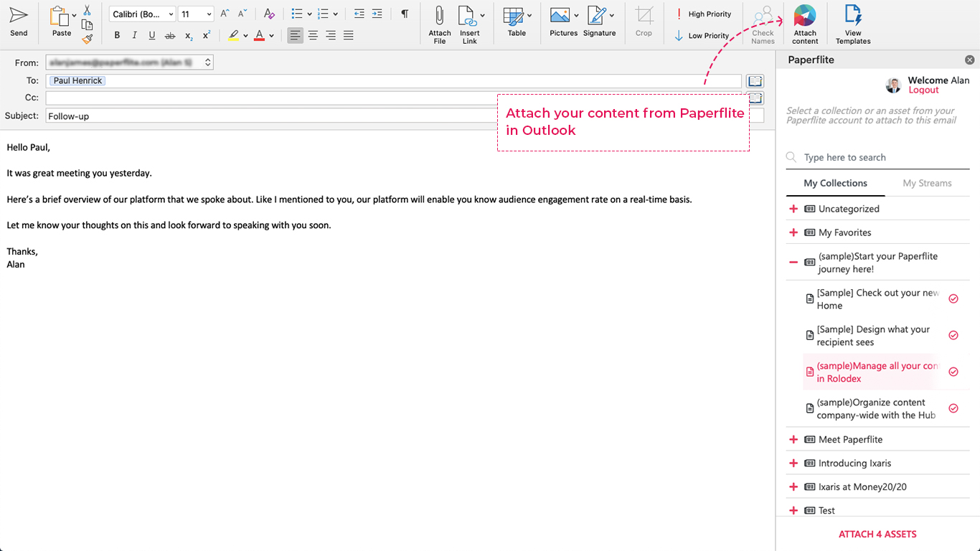The width and height of the screenshot is (980, 551).
Task: Collapse the Start your Paperflite journey collection
Action: point(793,263)
